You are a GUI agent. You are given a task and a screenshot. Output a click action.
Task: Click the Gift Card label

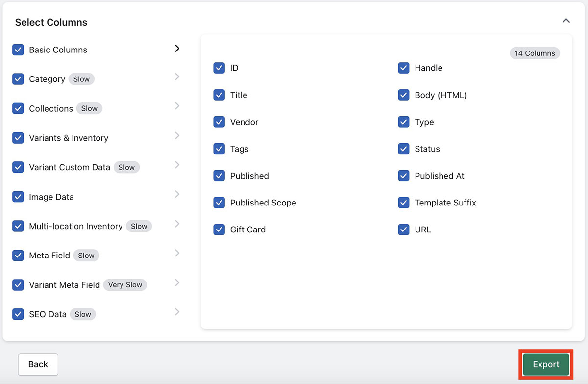click(248, 230)
